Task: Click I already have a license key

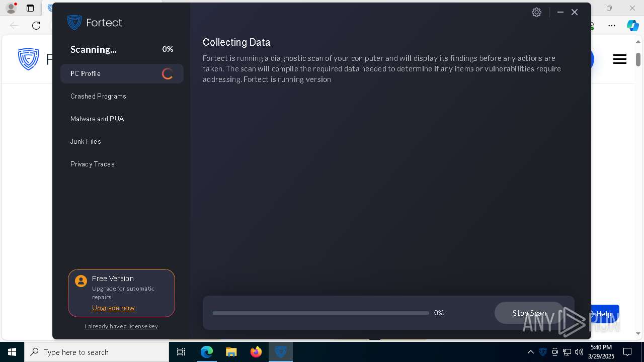Action: coord(121,326)
